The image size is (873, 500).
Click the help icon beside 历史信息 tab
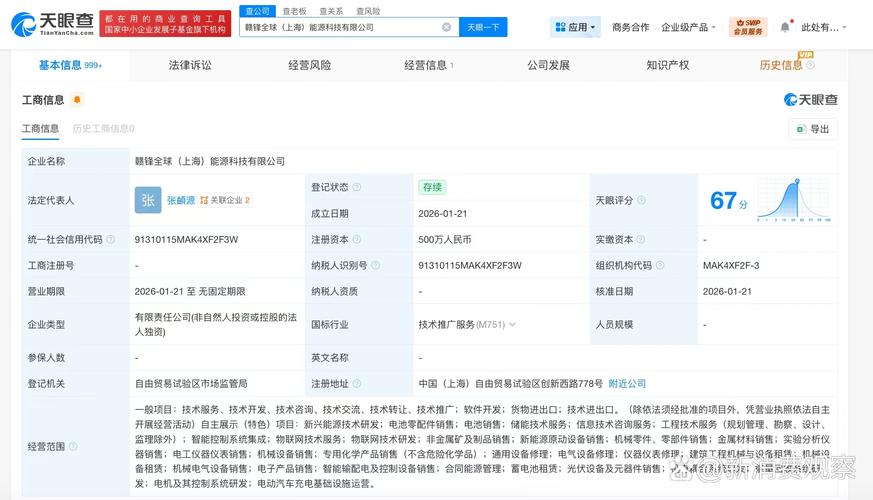pos(811,65)
